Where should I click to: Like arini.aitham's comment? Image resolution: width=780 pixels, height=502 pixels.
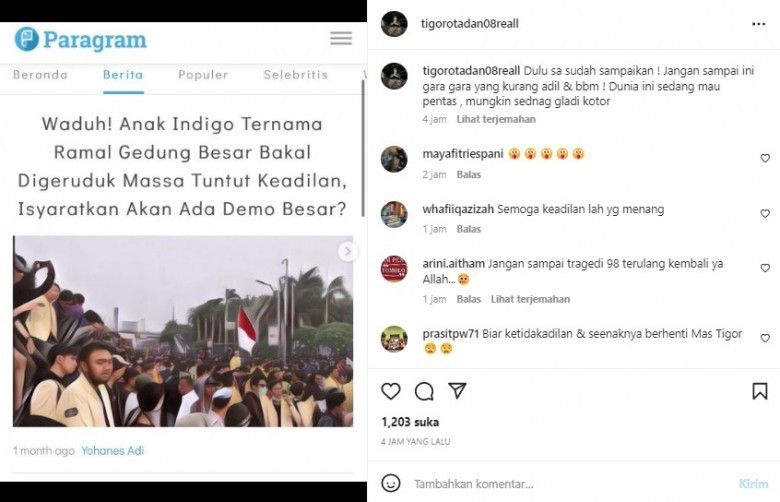click(x=765, y=268)
